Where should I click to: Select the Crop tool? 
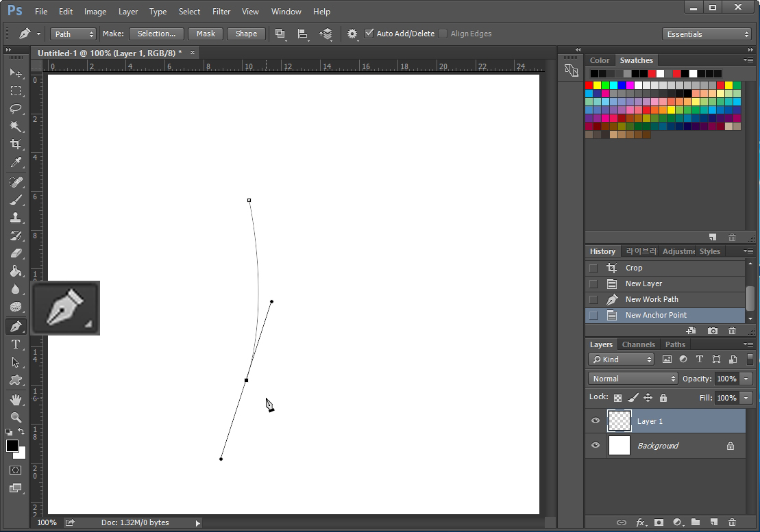(16, 144)
